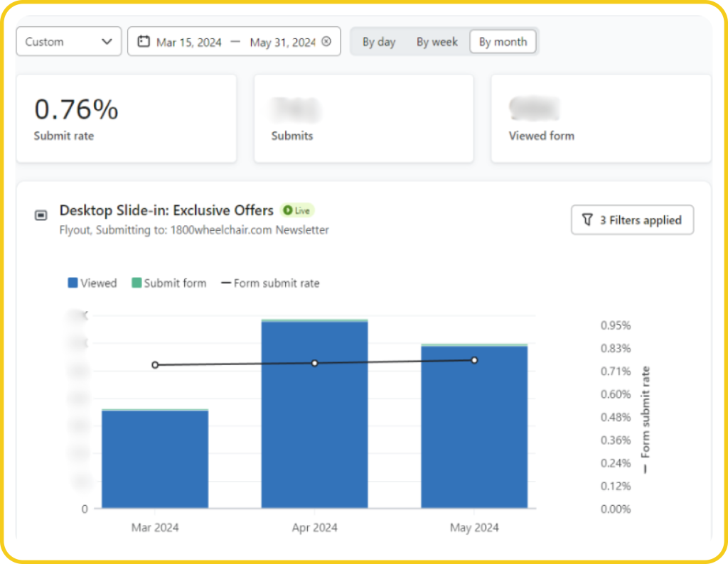This screenshot has height=564, width=728.
Task: Click the flyout form icon beside the title
Action: pos(41,215)
